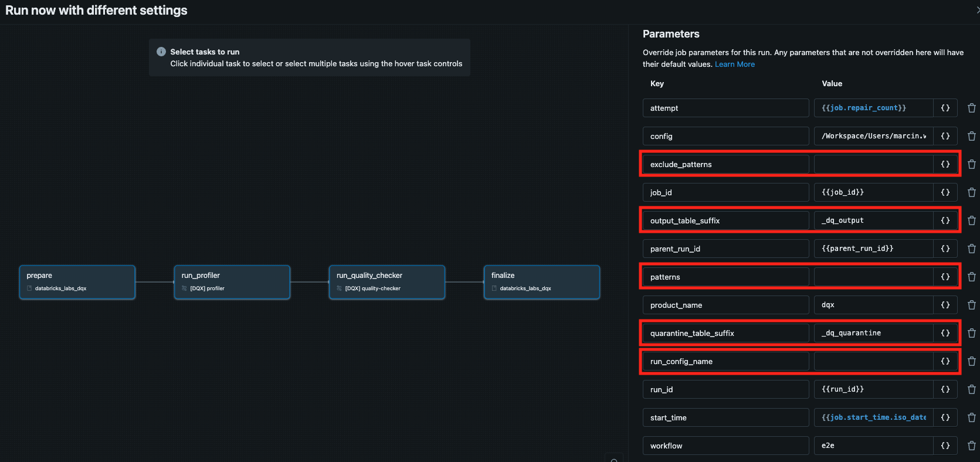Viewport: 980px width, 462px height.
Task: Click the run_config_name value input
Action: 873,361
